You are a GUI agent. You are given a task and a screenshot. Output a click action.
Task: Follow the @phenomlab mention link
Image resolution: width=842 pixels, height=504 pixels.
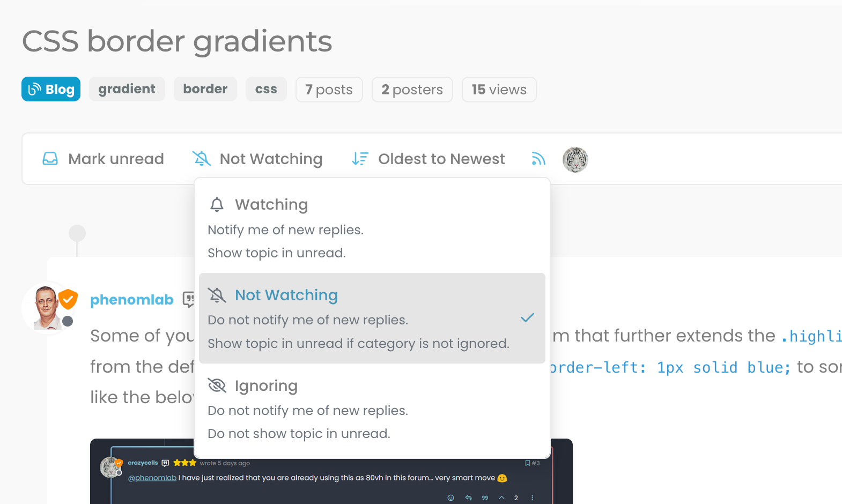[153, 478]
